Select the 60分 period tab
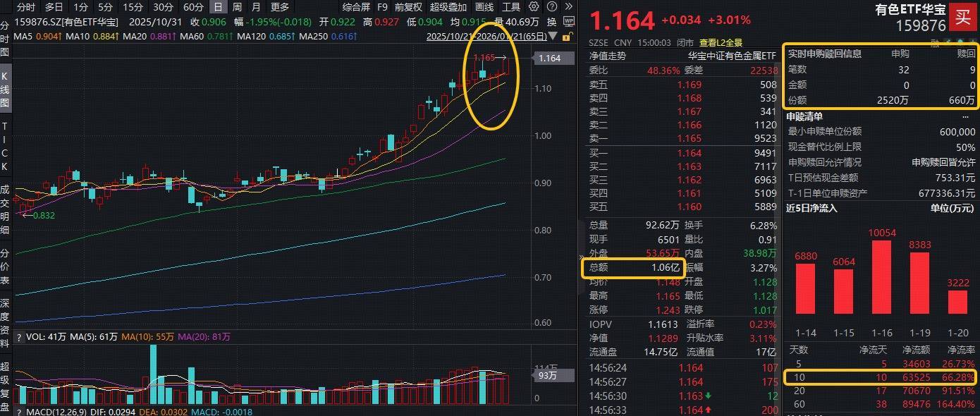 (x=193, y=6)
